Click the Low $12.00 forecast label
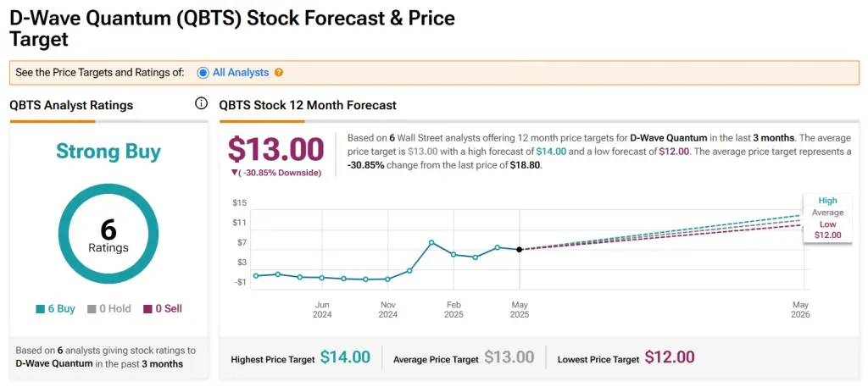868x387 pixels. click(x=827, y=229)
